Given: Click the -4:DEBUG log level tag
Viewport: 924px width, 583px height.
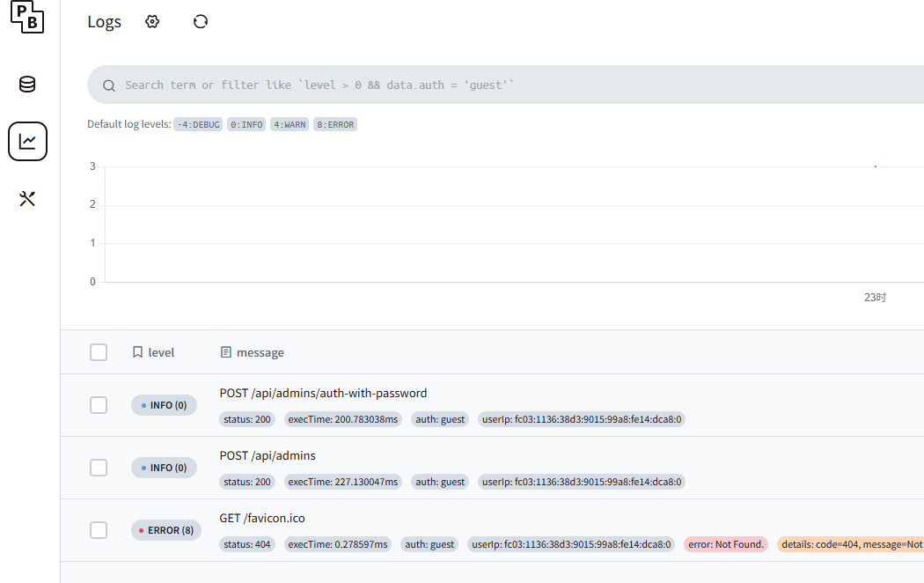Looking at the screenshot, I should tap(198, 124).
